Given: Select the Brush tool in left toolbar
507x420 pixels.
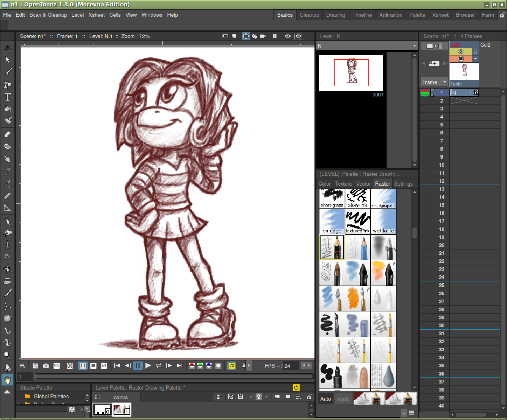Looking at the screenshot, I should 8,72.
